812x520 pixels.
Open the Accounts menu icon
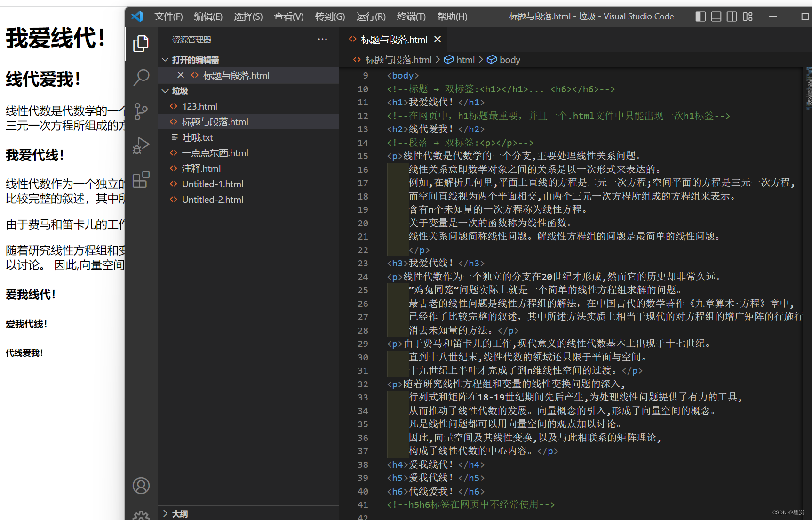(141, 486)
